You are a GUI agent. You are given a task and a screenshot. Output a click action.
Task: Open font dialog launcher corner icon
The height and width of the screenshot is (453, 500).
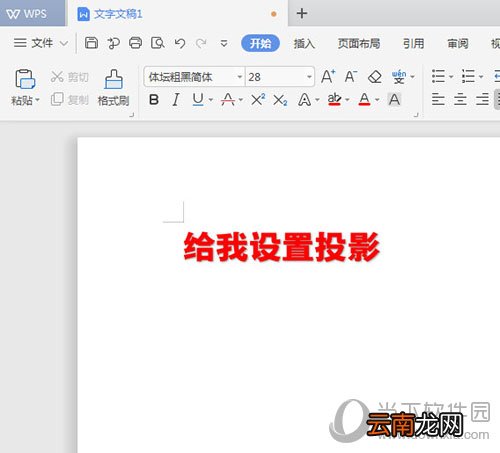pos(416,115)
